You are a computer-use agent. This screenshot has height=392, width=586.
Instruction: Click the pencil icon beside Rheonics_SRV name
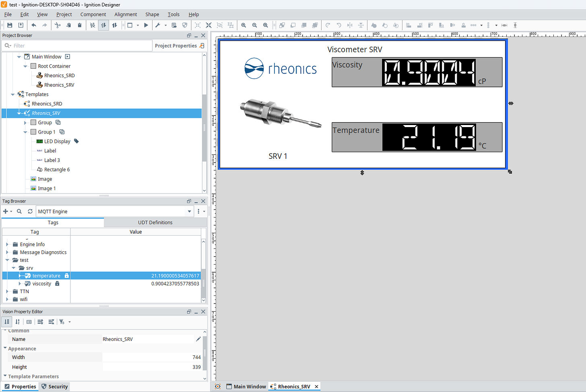click(198, 339)
